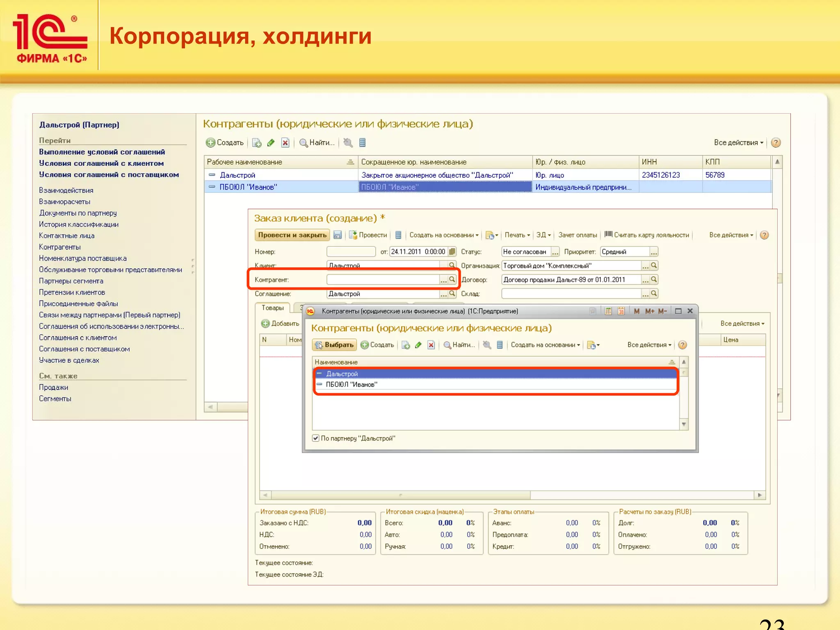Click down arrow of popup list scrollbar
This screenshot has width=840, height=630.
pos(684,425)
